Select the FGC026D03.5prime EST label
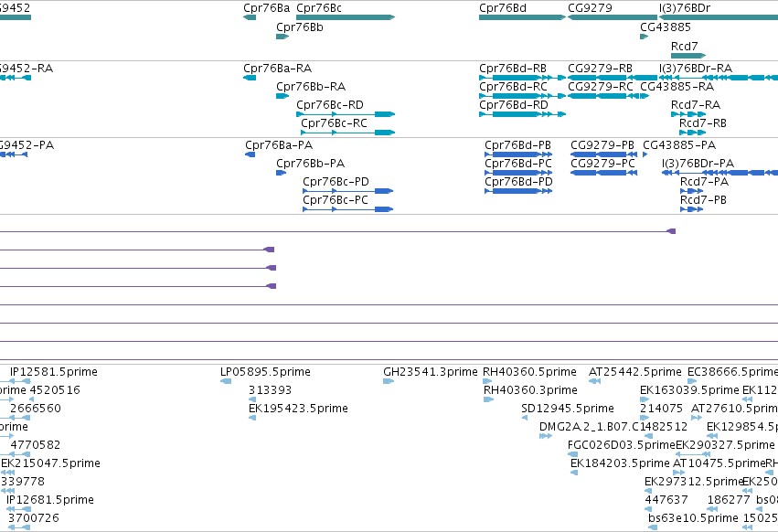Viewport: 778px width, 532px height. click(x=622, y=446)
